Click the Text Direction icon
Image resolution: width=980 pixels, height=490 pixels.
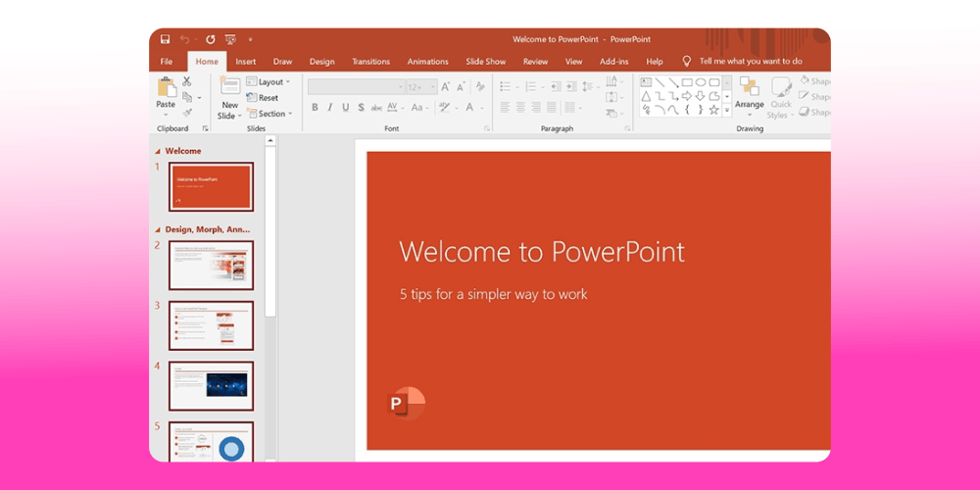click(x=612, y=81)
